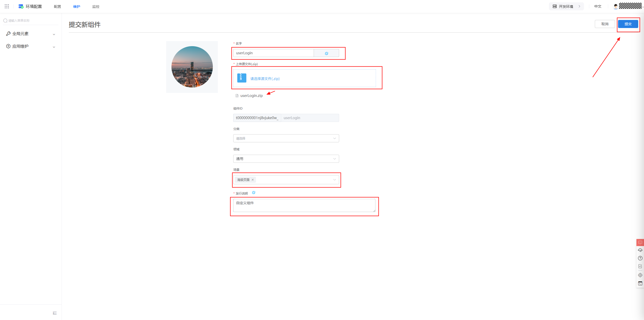Screen dimensions: 644x320
Task: Remove the 高级页面 tag
Action: pos(253,180)
